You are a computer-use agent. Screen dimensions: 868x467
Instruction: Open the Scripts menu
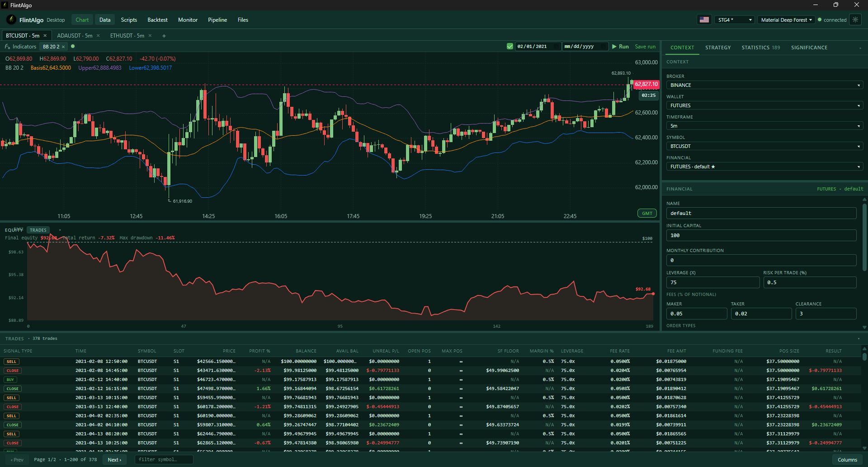coord(129,20)
